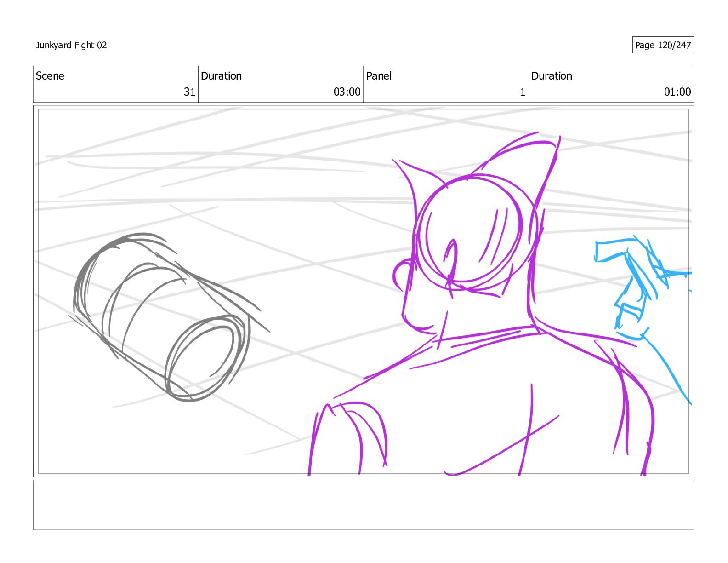Click the panel number '1'
The height and width of the screenshot is (563, 728).
pyautogui.click(x=523, y=92)
